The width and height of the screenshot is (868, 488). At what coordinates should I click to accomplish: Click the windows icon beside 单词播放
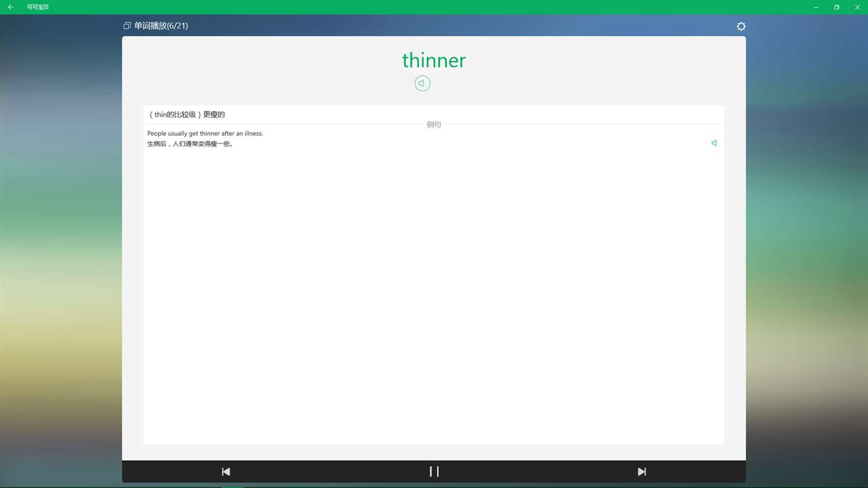127,26
